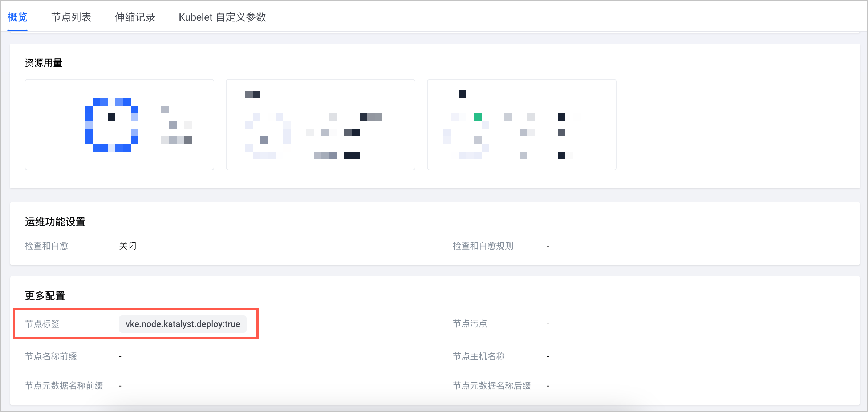Open the 伸缩记录 tab

135,17
